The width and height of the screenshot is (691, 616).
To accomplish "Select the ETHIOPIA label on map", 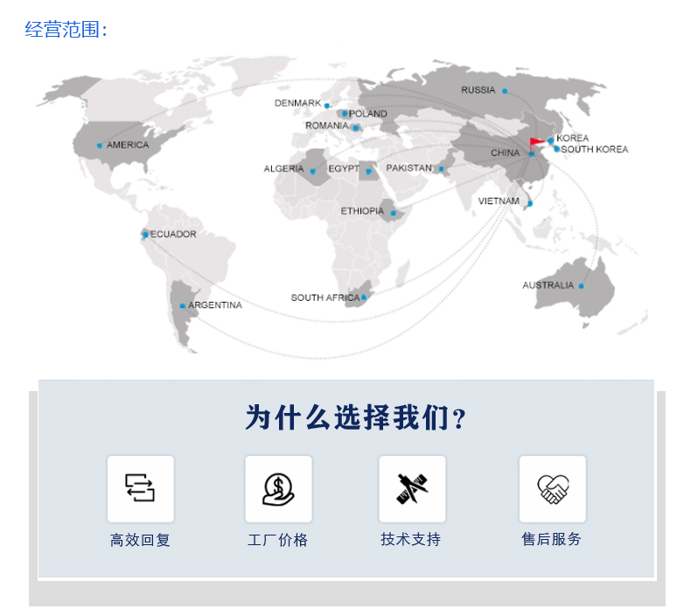I will click(x=362, y=211).
